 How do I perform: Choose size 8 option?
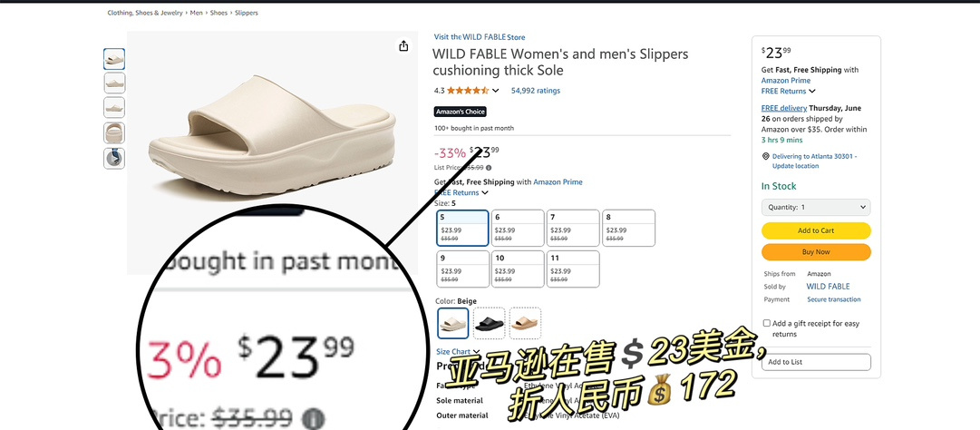point(628,228)
